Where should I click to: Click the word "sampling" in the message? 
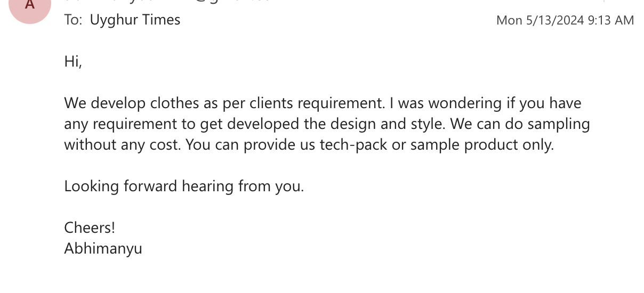[x=561, y=124]
